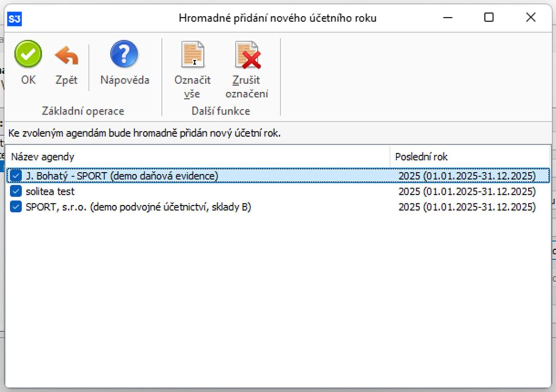Highlight SPORT, s.r.o. demo podvojné účetnictví row
Image resolution: width=556 pixels, height=392 pixels.
coord(139,207)
